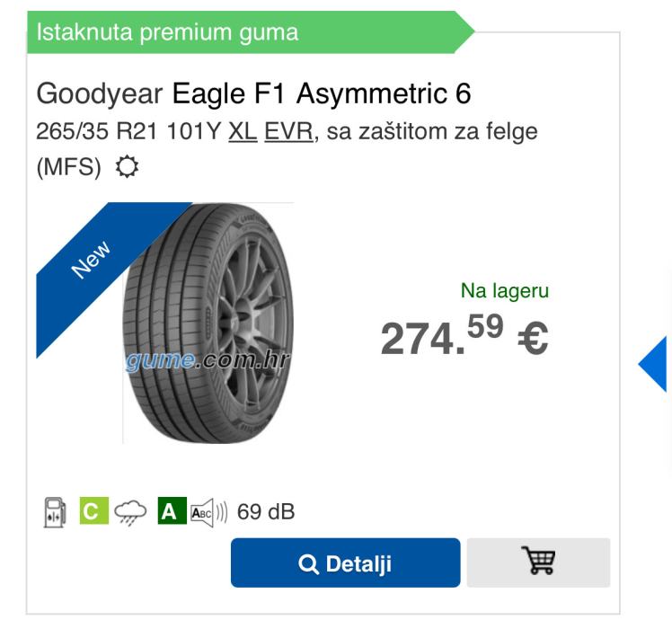Add tire to shopping cart
672x620 pixels.
(538, 563)
